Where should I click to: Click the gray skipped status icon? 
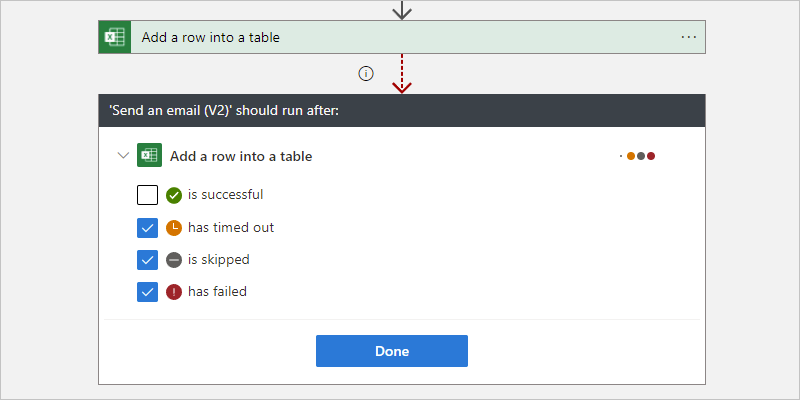pos(174,259)
